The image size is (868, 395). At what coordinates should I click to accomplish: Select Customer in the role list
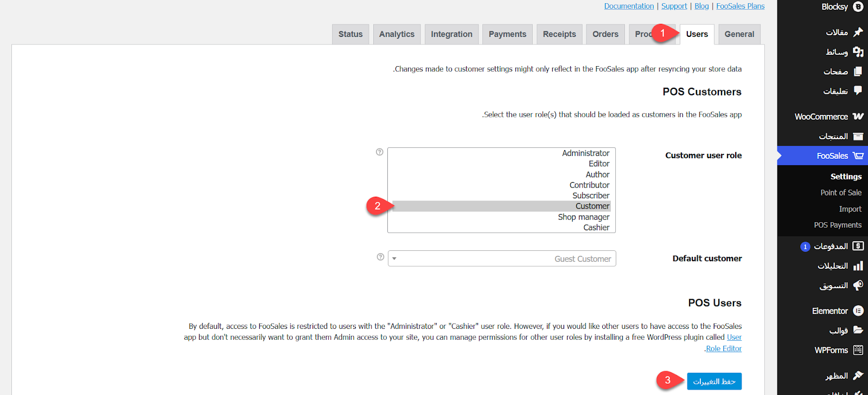click(502, 206)
